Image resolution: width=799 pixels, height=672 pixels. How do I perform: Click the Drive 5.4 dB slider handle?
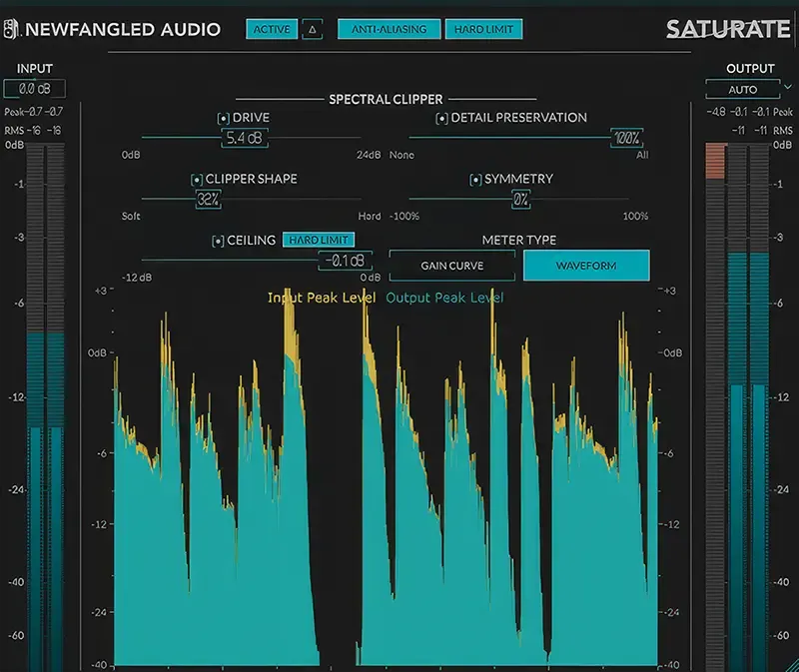click(244, 138)
